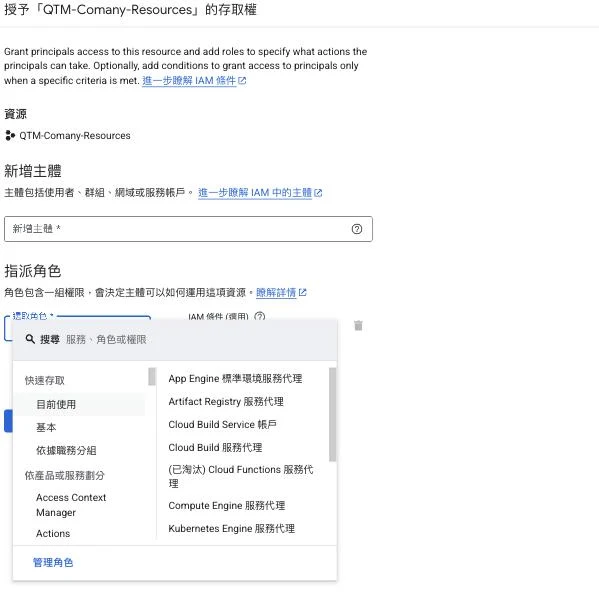
Task: Click the search magnifier icon in the role picker
Action: pos(30,339)
